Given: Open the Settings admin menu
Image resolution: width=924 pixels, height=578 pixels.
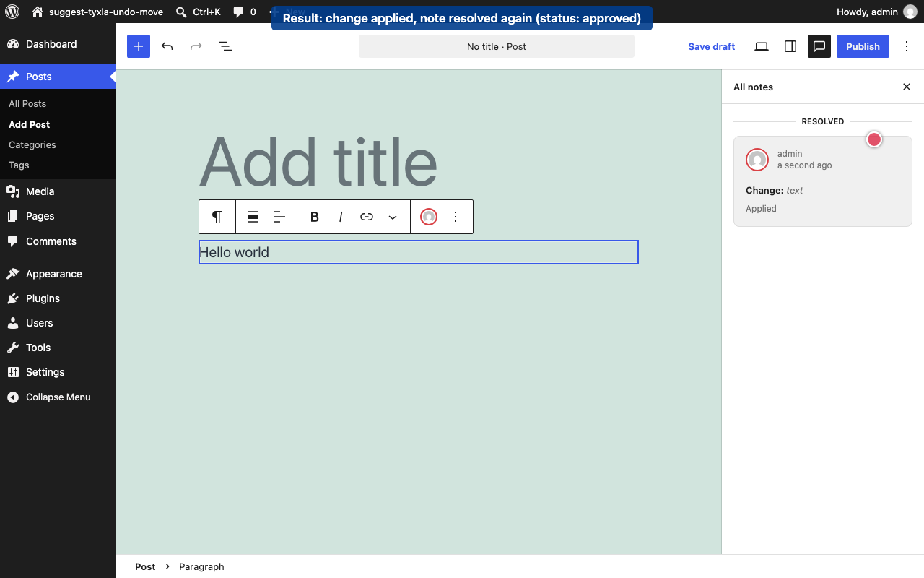Looking at the screenshot, I should tap(58, 372).
